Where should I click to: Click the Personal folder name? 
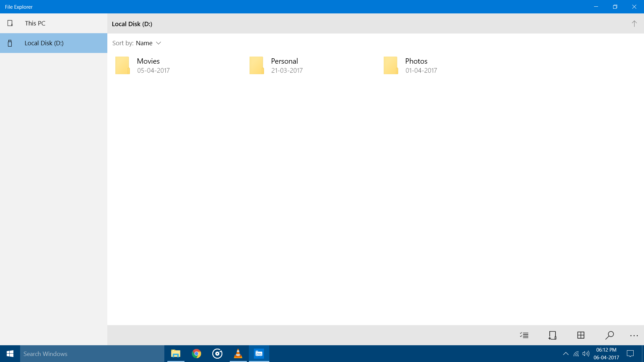tap(284, 61)
